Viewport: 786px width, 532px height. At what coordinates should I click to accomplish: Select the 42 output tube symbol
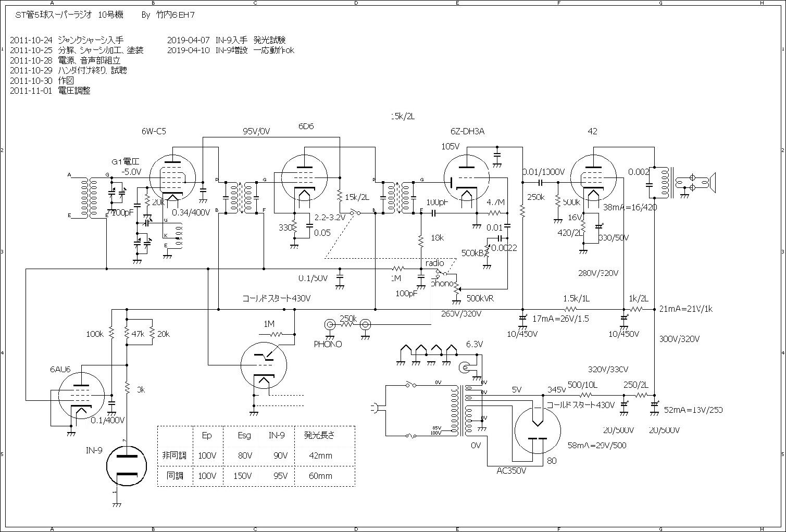coord(593,177)
